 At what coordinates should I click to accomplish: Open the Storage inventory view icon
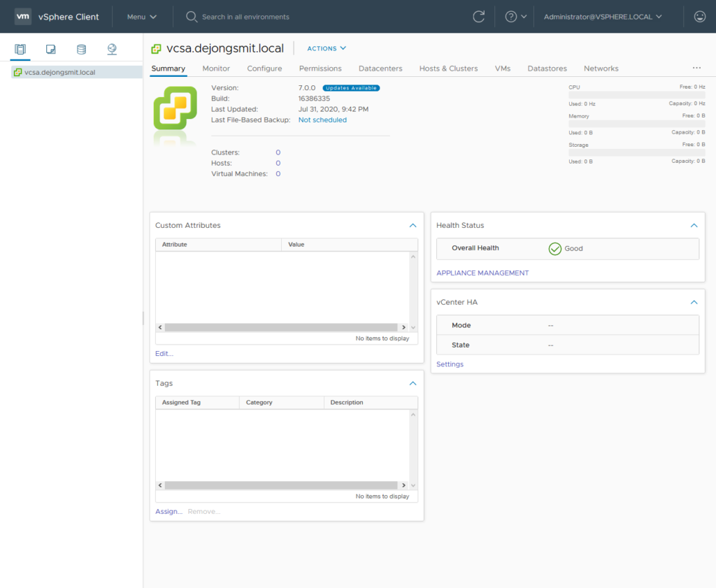pyautogui.click(x=81, y=49)
